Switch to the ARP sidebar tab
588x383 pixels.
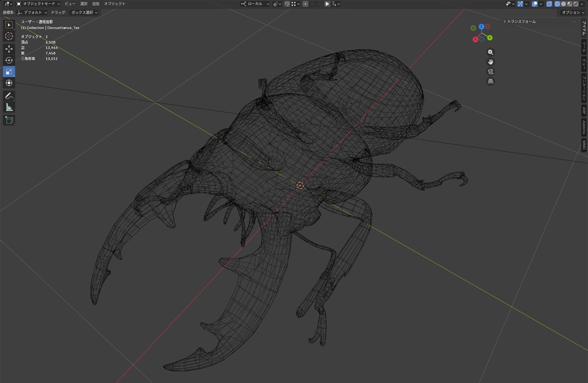tap(584, 110)
